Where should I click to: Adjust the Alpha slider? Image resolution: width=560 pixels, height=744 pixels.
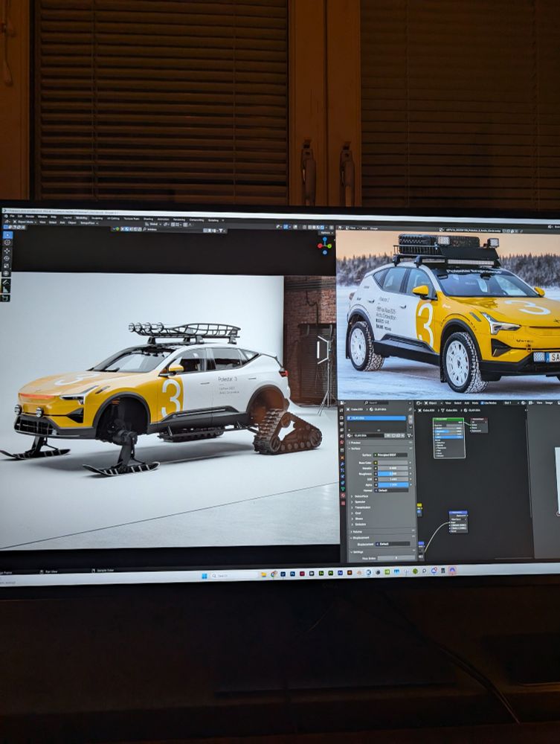pos(393,485)
